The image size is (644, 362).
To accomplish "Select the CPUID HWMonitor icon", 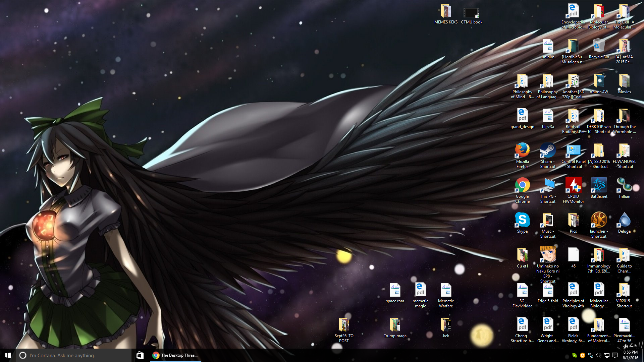I will click(573, 191).
